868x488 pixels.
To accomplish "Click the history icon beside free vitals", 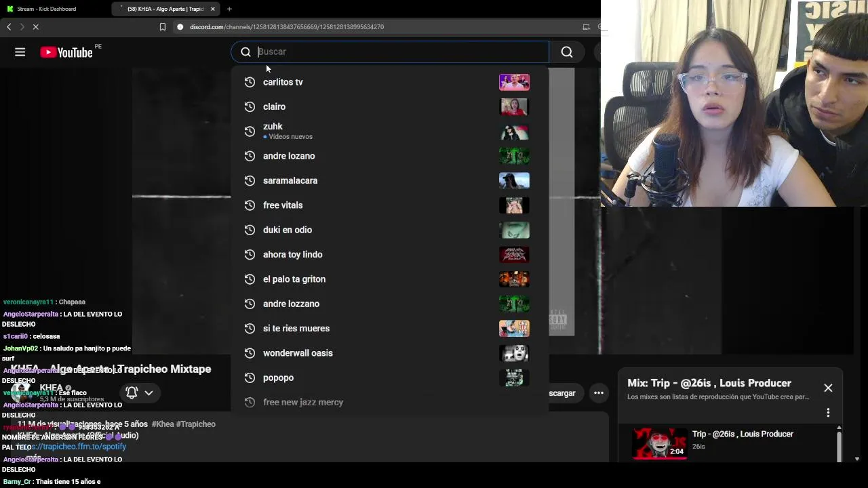I will click(250, 205).
